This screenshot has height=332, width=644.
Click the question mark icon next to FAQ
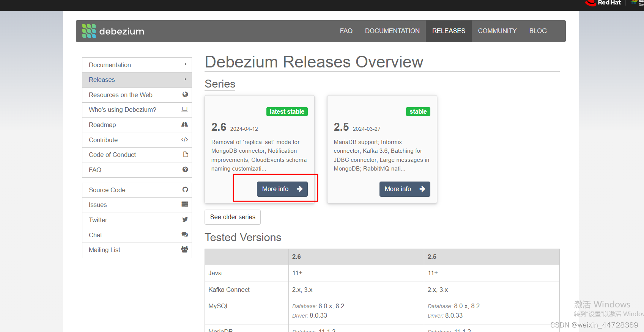[185, 169]
